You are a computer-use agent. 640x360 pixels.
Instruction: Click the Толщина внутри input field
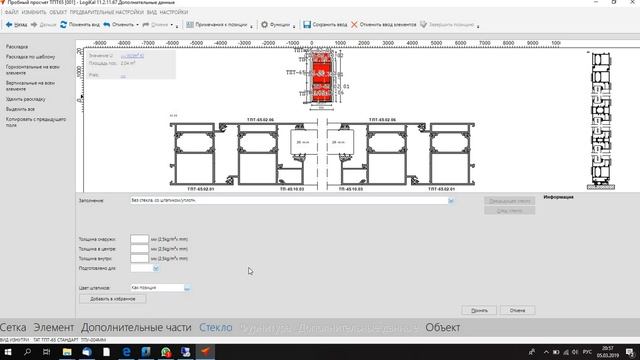click(x=139, y=258)
